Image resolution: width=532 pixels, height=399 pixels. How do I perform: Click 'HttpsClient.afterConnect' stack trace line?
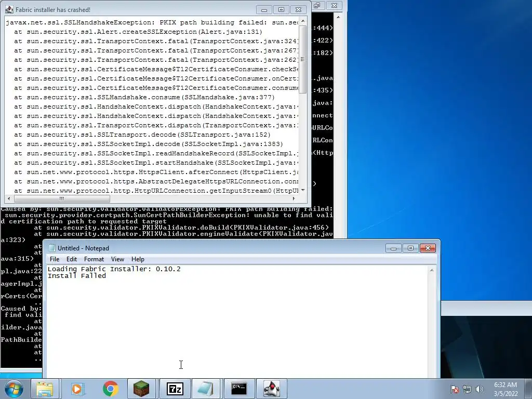tap(156, 172)
